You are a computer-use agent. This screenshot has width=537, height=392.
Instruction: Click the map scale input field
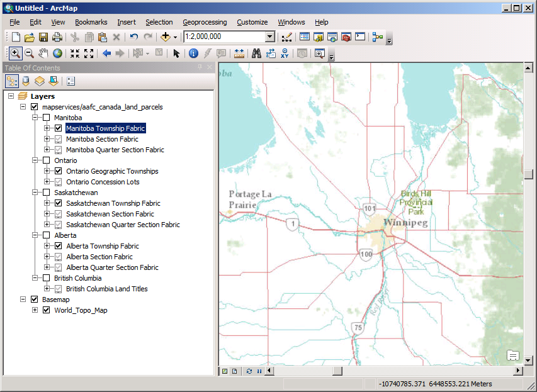225,36
